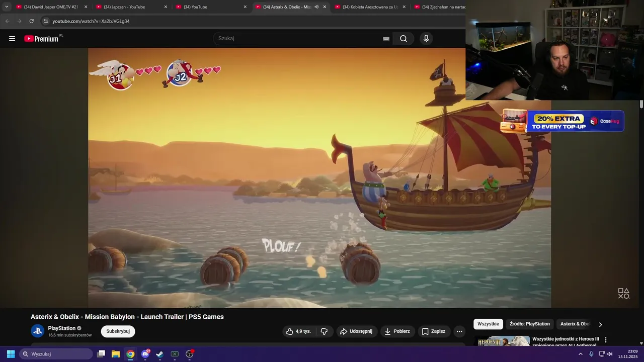644x362 pixels.
Task: Open File Explorer from taskbar
Action: pyautogui.click(x=116, y=354)
